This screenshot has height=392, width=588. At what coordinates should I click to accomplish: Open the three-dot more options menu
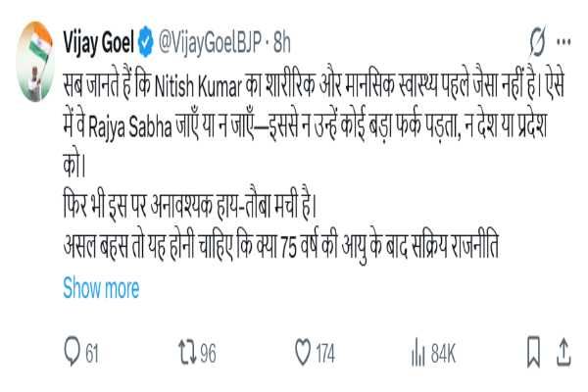pyautogui.click(x=564, y=42)
